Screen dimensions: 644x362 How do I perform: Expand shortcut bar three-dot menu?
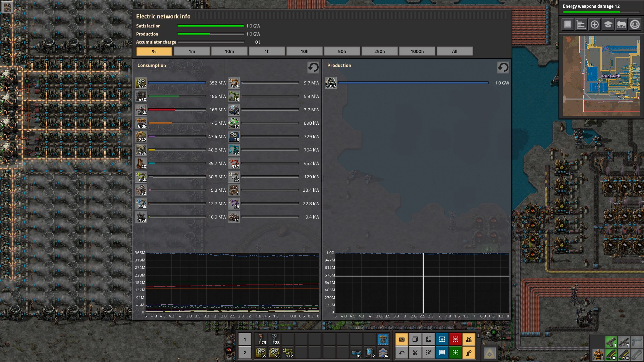478,335
